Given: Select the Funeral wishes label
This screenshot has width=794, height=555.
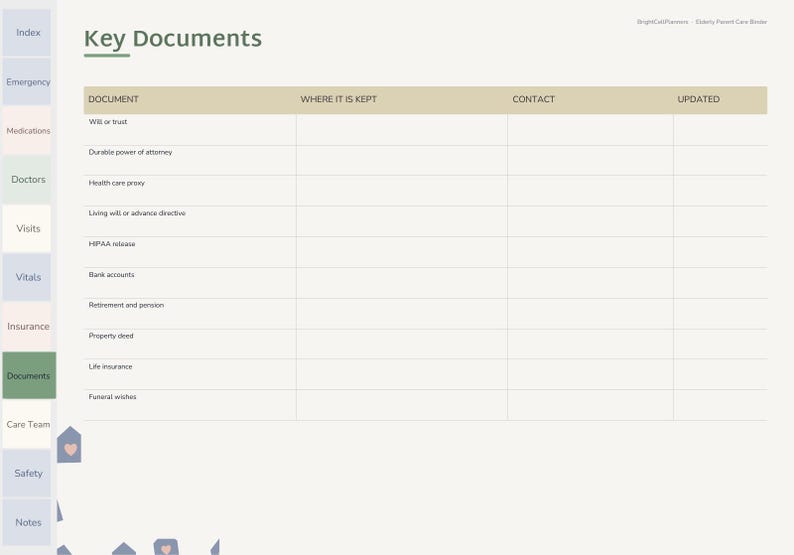Looking at the screenshot, I should pyautogui.click(x=112, y=397).
